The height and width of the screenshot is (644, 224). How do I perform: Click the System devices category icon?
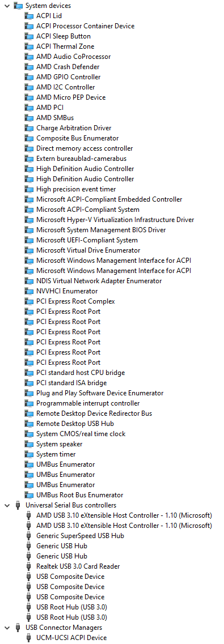click(x=18, y=6)
